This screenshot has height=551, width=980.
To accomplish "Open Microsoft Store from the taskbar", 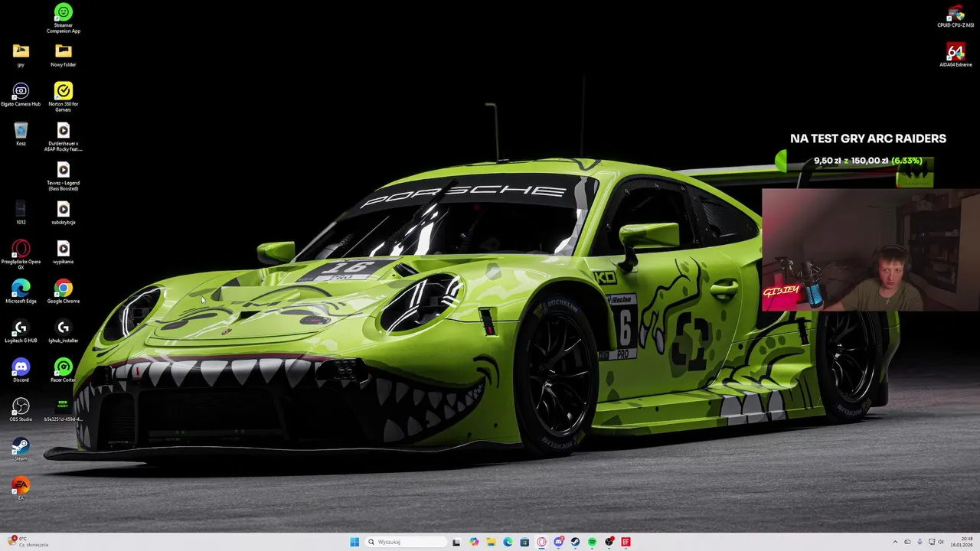I will (x=524, y=542).
